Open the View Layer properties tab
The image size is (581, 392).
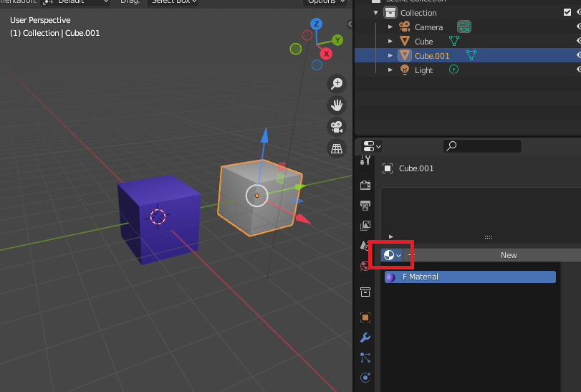point(365,226)
